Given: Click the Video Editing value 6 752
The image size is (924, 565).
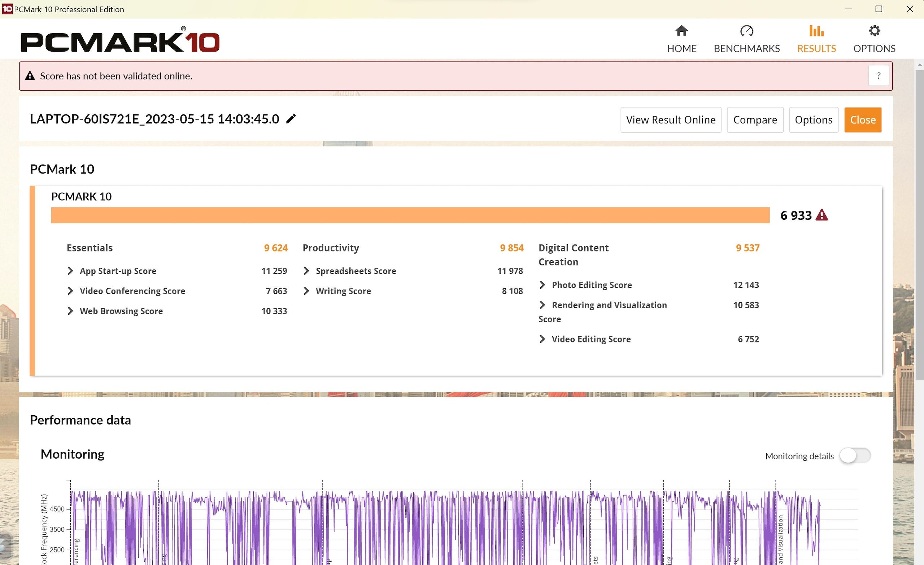Looking at the screenshot, I should (748, 339).
